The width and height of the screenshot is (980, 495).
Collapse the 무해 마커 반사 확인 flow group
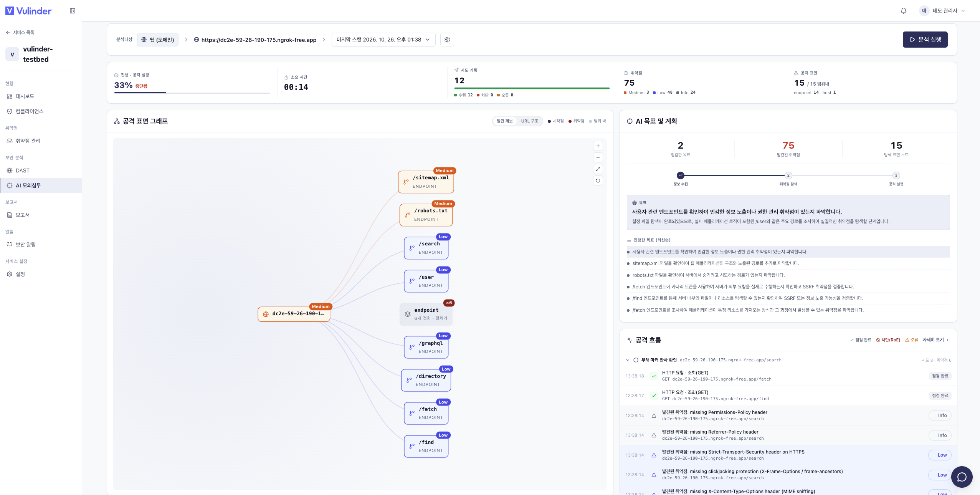coord(628,360)
